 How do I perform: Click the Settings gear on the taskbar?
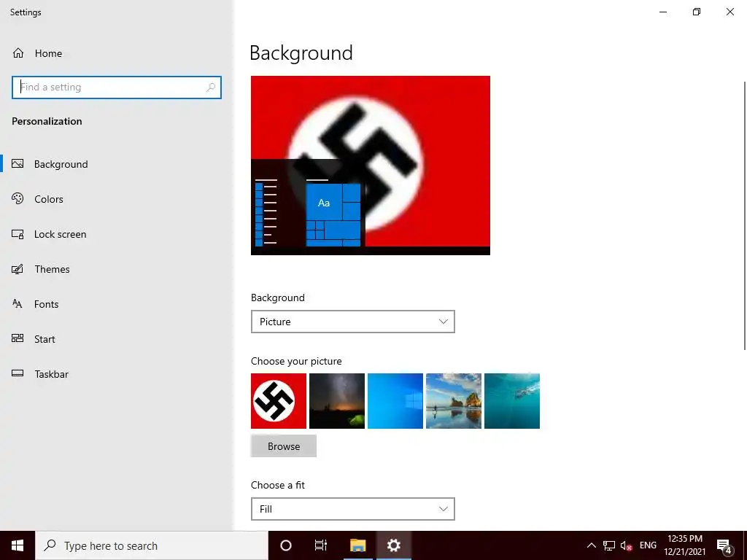point(393,545)
